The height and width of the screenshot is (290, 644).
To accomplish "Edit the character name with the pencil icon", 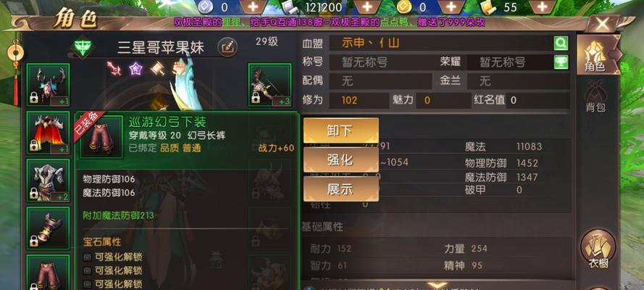I will (227, 48).
